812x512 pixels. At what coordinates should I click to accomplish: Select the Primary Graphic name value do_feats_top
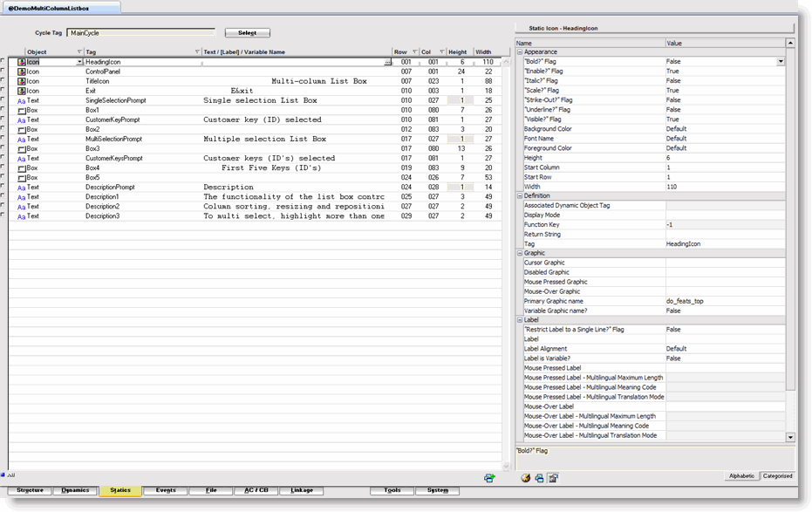pos(685,301)
